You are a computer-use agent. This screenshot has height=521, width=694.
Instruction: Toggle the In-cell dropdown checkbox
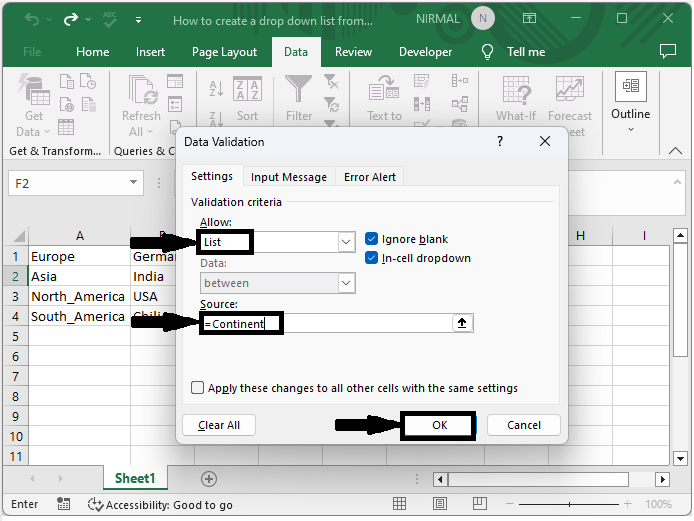(371, 258)
